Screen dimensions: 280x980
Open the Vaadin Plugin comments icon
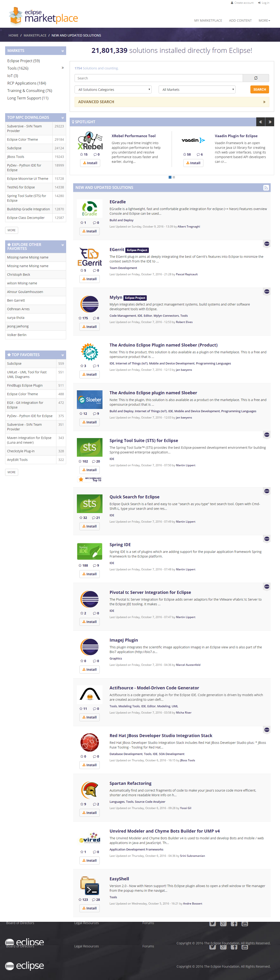(x=198, y=154)
